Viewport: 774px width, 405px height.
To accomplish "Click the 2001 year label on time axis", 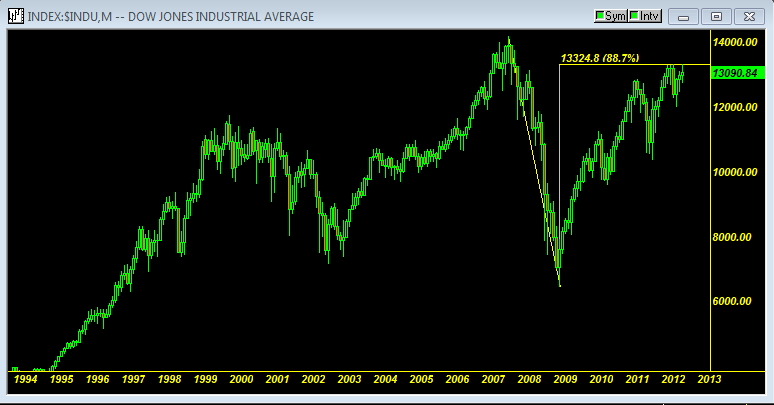I will point(277,379).
